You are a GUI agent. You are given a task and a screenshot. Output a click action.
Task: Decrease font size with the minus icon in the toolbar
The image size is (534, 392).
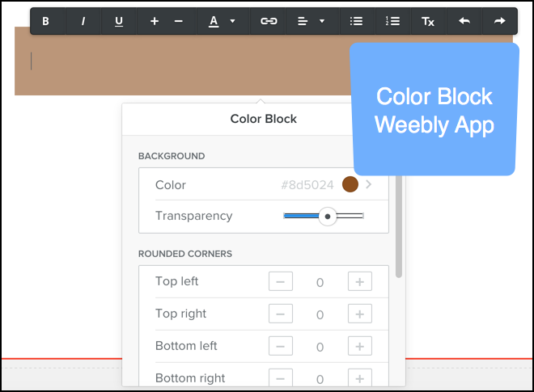click(x=179, y=21)
